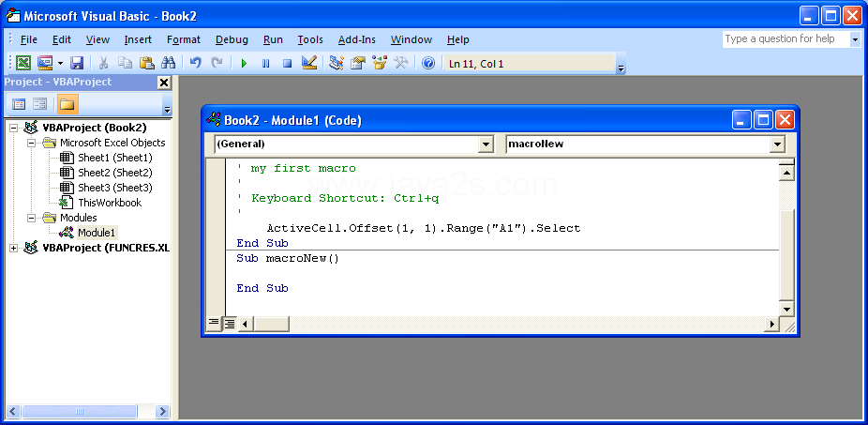The height and width of the screenshot is (425, 868).
Task: Click the Reset stop icon
Action: click(288, 63)
